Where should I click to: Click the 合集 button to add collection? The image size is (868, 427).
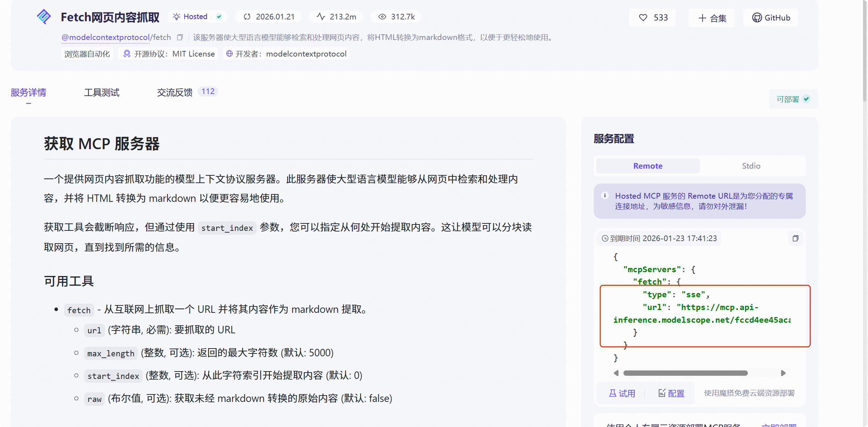[711, 18]
